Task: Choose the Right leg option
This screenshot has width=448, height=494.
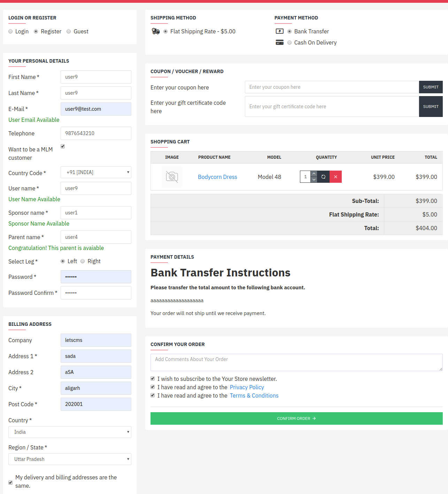Action: point(83,261)
